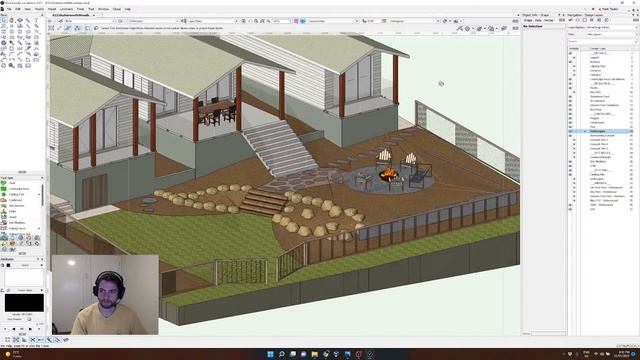This screenshot has width=640, height=360.
Task: Select the Pan hand tool
Action: pyautogui.click(x=11, y=20)
